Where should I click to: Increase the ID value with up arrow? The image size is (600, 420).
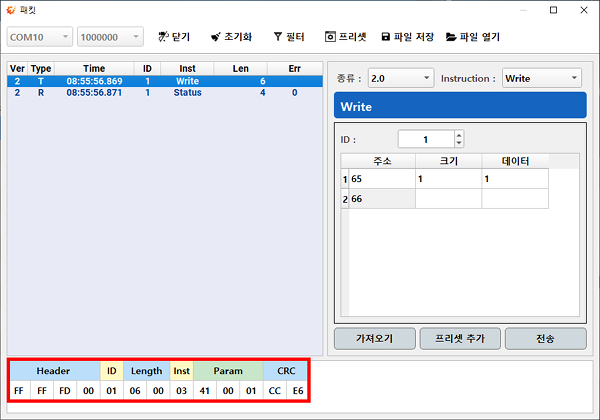click(x=458, y=135)
